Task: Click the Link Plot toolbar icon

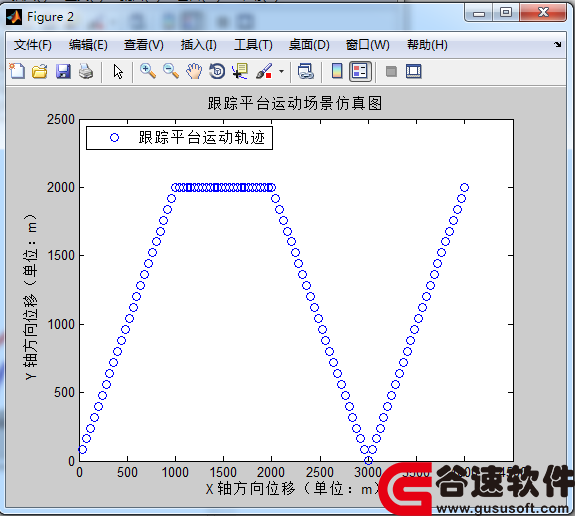Action: coord(305,71)
